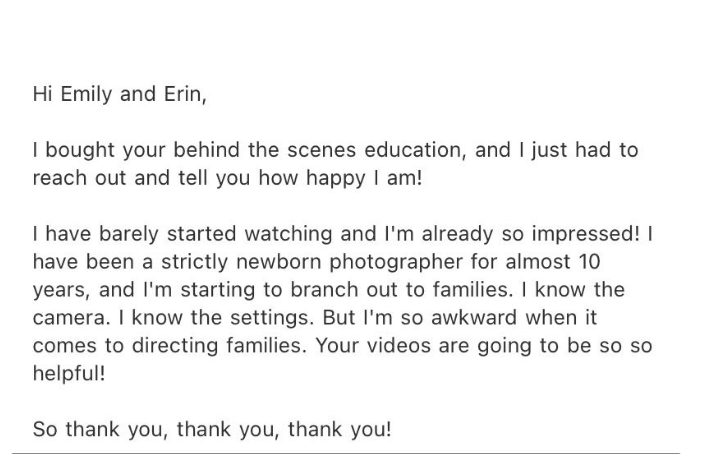The height and width of the screenshot is (454, 728).
Task: Click the words 'reach out and tell you'
Action: pyautogui.click(x=142, y=178)
